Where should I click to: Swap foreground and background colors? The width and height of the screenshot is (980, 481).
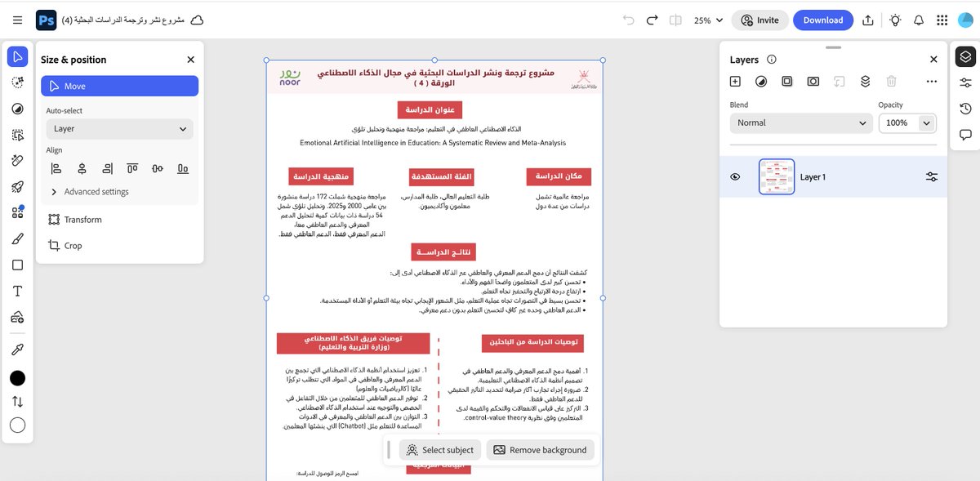(x=17, y=402)
